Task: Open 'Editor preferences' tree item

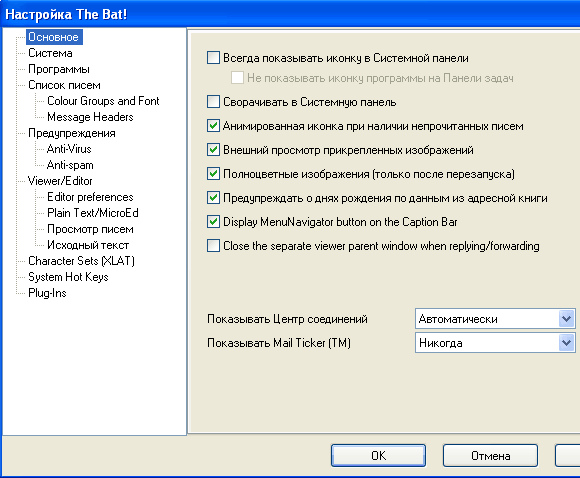Action: [x=90, y=197]
